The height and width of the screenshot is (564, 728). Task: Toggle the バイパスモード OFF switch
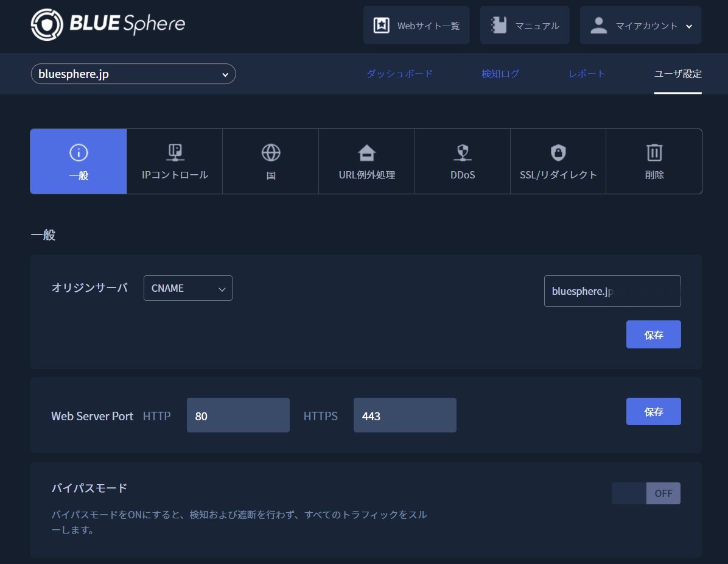[x=646, y=493]
